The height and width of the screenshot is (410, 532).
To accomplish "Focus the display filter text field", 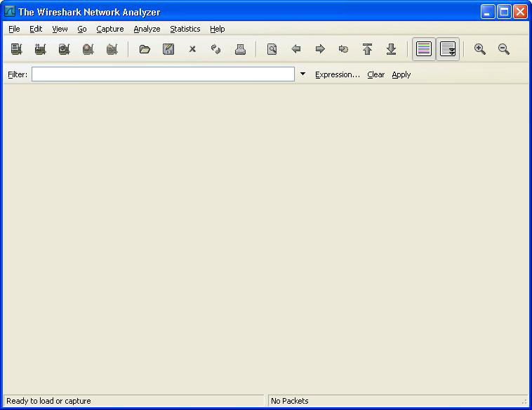I will (164, 74).
